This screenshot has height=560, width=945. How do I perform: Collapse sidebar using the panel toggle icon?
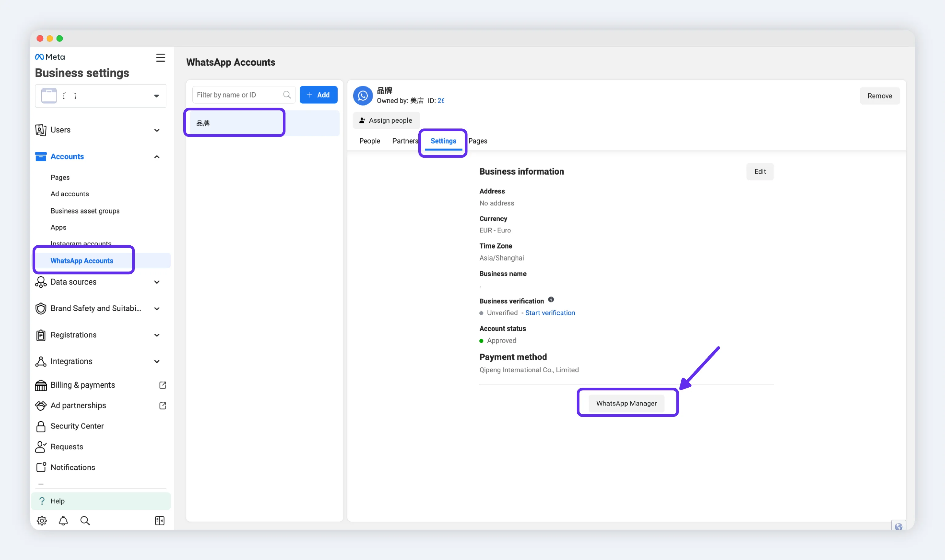[160, 521]
